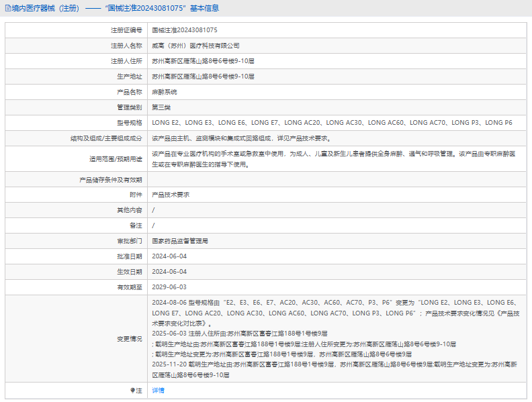Screen dimensions: 532x402
Task: Click the lightbulb icon beside 注
Action: point(132,391)
